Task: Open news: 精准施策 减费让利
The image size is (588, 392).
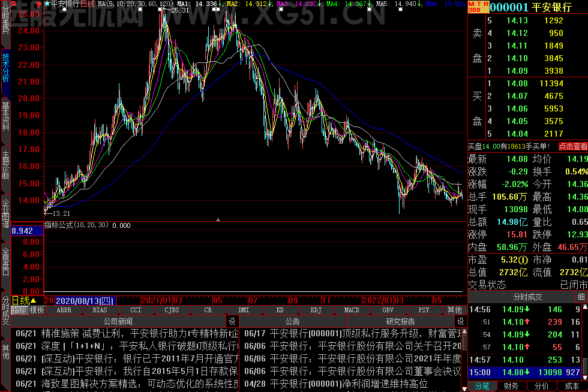Action: click(127, 333)
